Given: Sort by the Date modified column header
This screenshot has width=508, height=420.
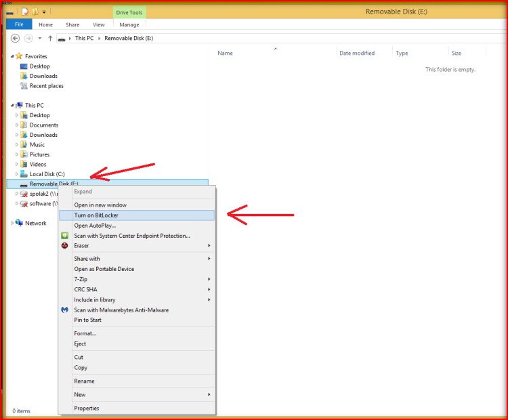Looking at the screenshot, I should [x=357, y=53].
